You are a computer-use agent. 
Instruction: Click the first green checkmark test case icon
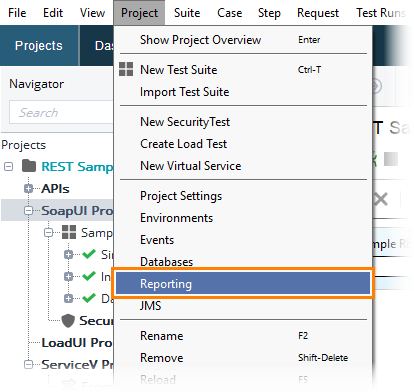89,254
